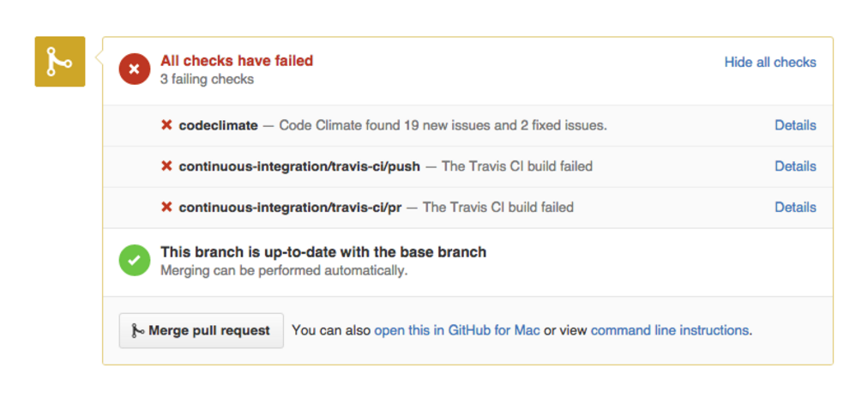
Task: Click the green checkmark circle icon
Action: (135, 260)
